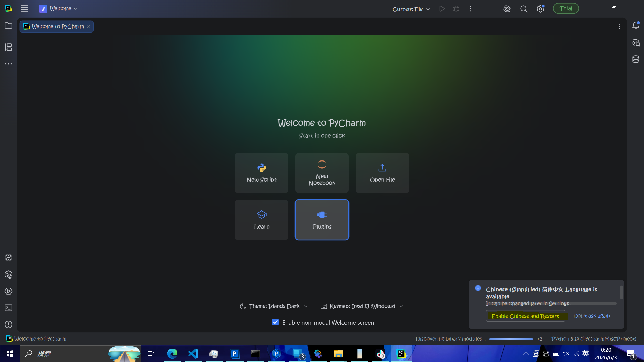Screen dimensions: 644x362
Task: Open editor tab options menu
Action: pyautogui.click(x=619, y=26)
